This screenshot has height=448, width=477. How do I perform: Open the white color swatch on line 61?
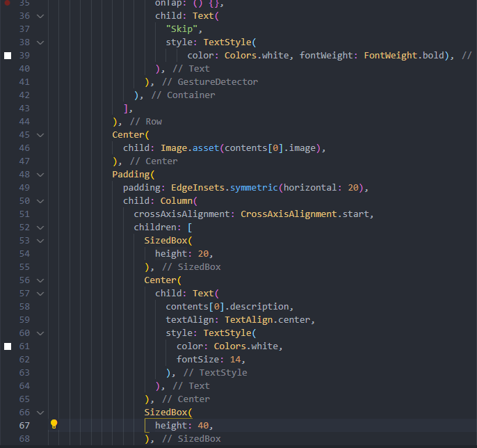(x=8, y=346)
